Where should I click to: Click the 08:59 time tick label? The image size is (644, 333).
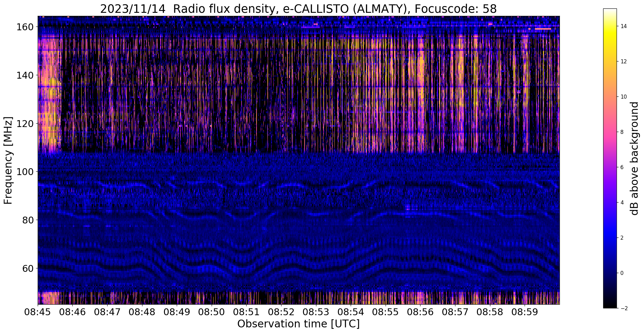[x=525, y=312]
